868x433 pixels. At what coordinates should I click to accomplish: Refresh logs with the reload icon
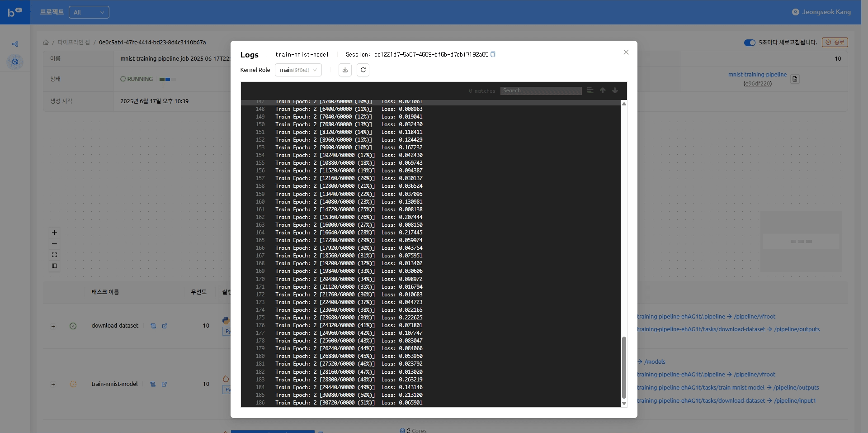click(363, 70)
